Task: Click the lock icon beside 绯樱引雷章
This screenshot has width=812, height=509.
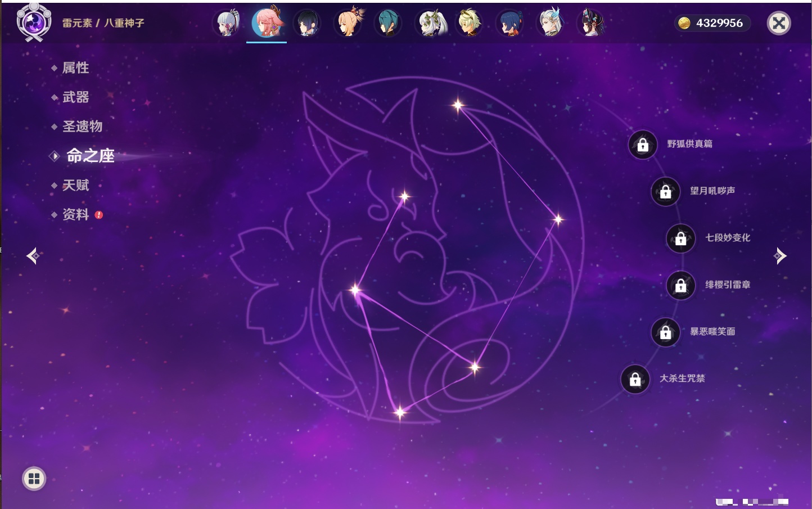Action: 680,286
